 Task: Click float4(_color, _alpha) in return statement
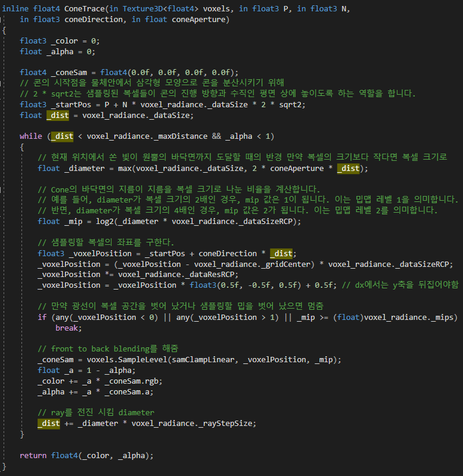tap(100, 456)
